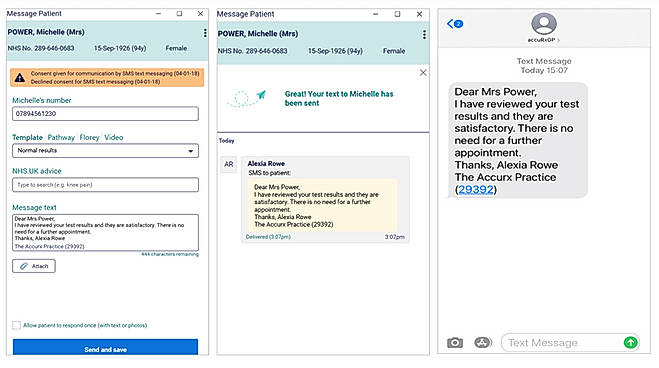
Task: Tap the camera icon in phone messages
Action: (455, 343)
